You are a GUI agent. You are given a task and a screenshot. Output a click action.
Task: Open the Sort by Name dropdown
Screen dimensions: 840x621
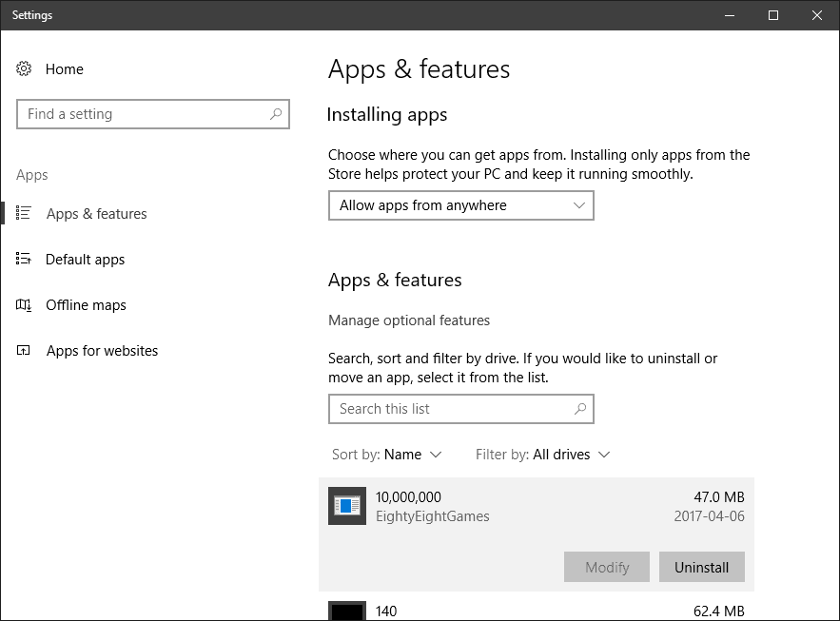coord(387,455)
